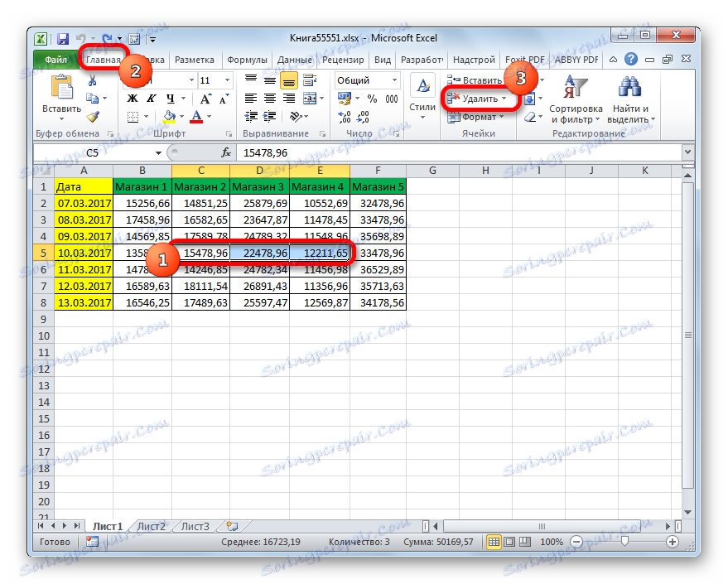Align text left icon
The width and height of the screenshot is (728, 584).
pyautogui.click(x=251, y=99)
